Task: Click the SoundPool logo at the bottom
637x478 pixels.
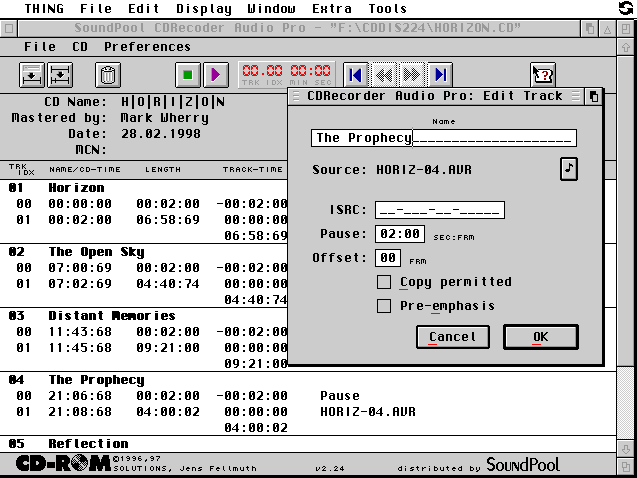Action: tap(523, 465)
